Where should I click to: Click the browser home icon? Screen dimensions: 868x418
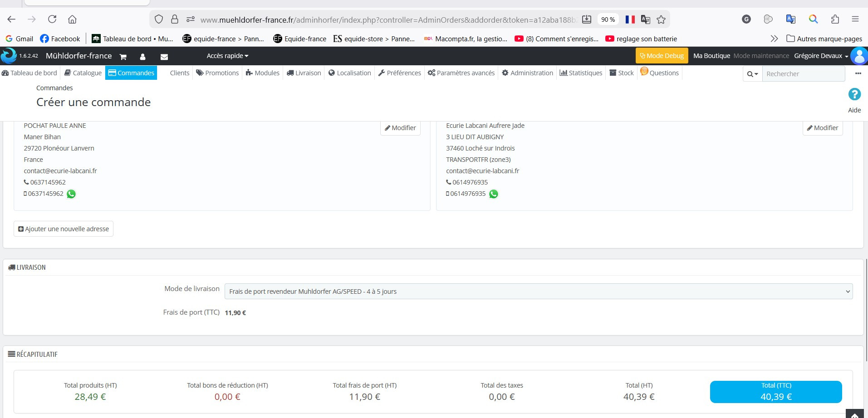coord(72,19)
